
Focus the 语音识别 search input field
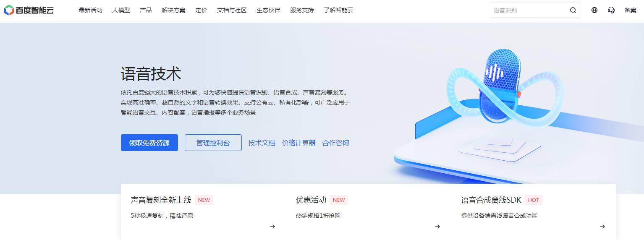[529, 10]
